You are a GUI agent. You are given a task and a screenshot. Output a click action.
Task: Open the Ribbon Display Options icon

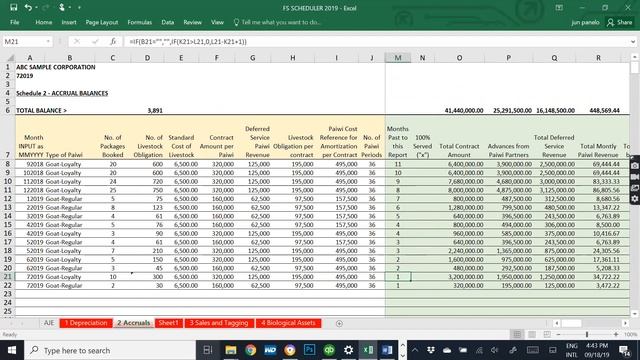tap(559, 8)
